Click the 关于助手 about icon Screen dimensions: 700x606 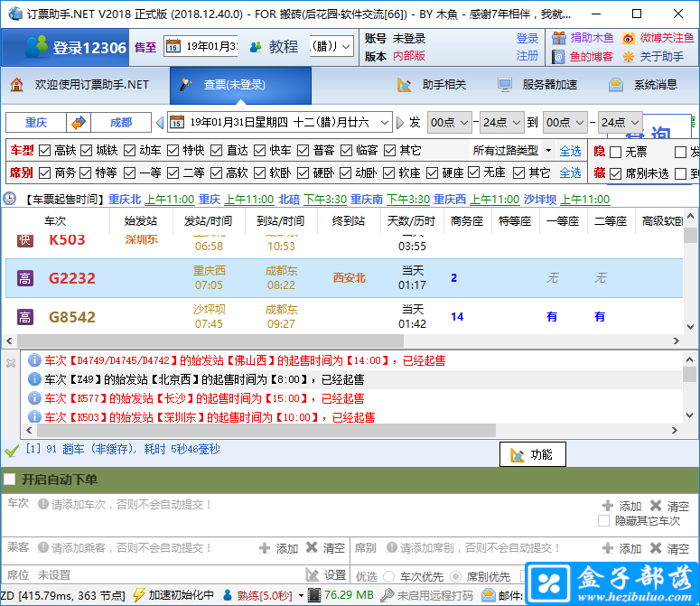[x=629, y=56]
